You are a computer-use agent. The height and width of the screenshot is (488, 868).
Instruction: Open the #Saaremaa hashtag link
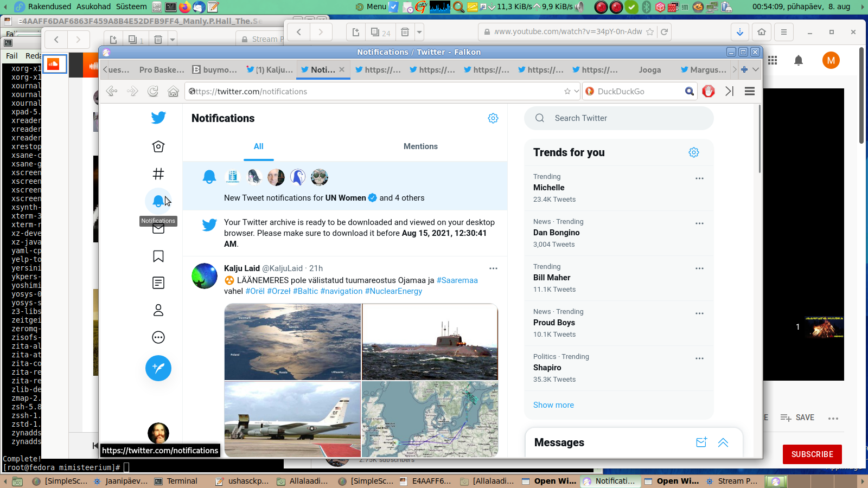pos(457,280)
